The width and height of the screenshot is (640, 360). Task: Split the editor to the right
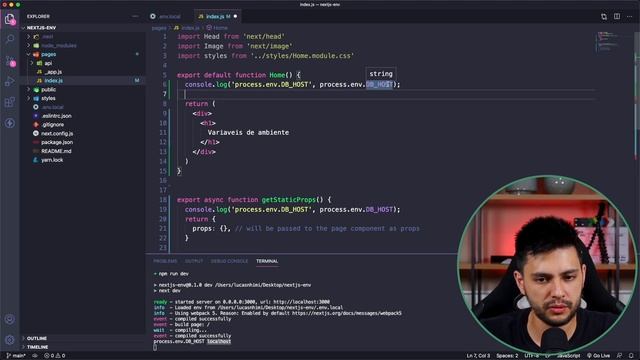(617, 16)
